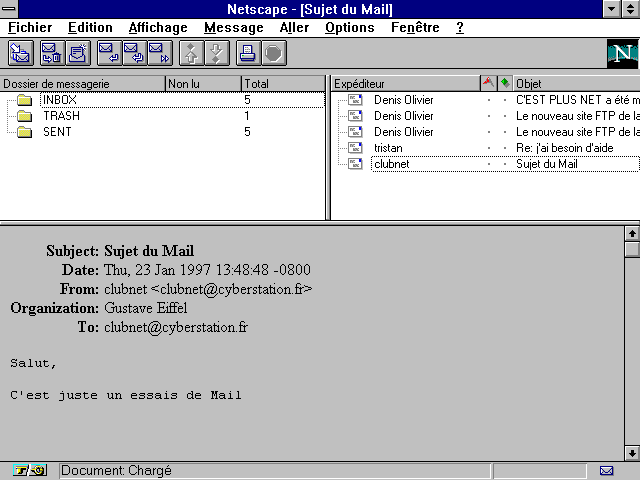Viewport: 640px width, 480px height.
Task: Click the Reply toolbar icon
Action: click(x=109, y=53)
